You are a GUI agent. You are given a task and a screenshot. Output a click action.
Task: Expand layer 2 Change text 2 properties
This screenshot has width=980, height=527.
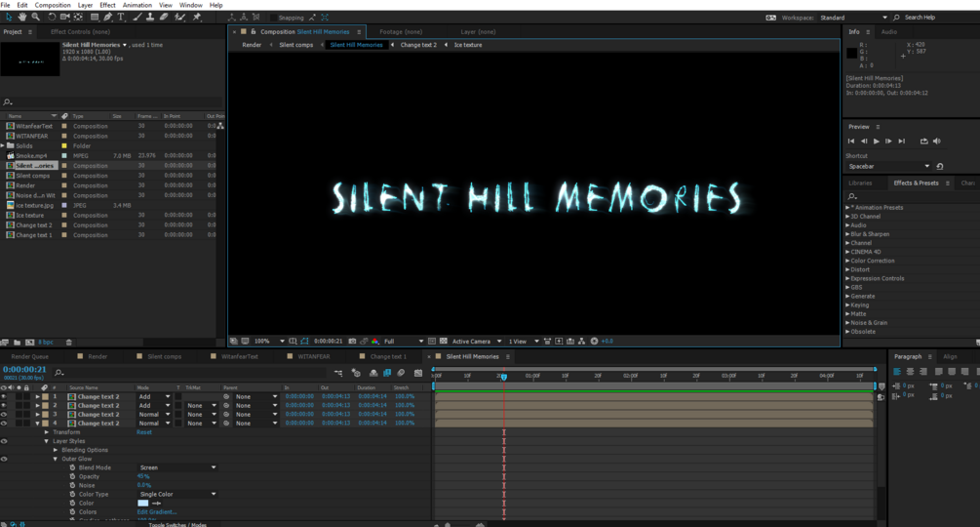coord(37,405)
